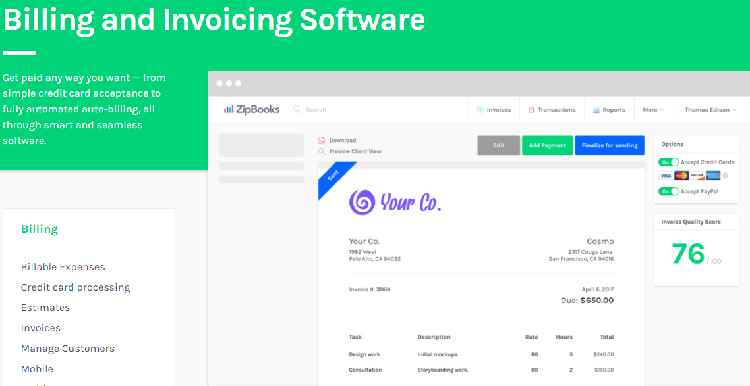Screen dimensions: 750x386
Task: Click the purple Your Co. swirl logo
Action: 362,201
